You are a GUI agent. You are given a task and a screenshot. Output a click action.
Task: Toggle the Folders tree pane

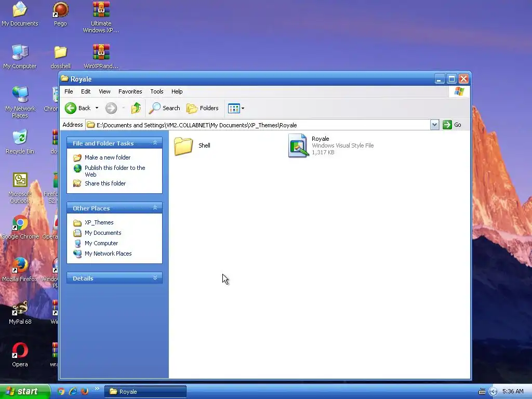point(203,108)
